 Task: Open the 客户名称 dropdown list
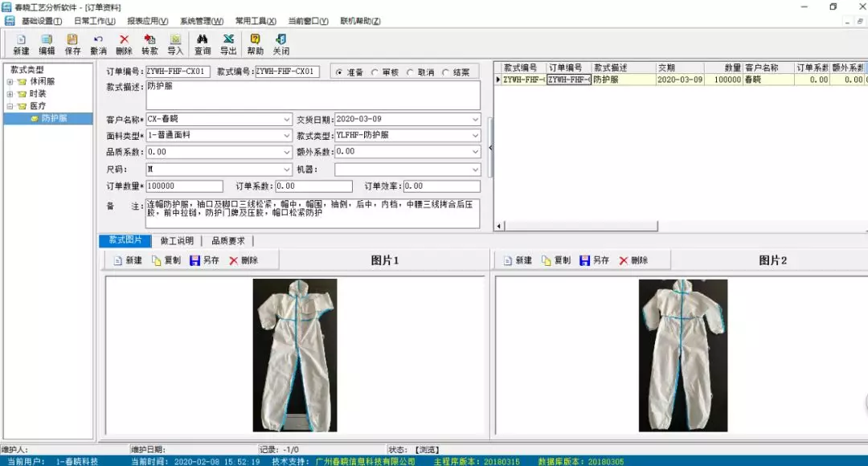point(287,120)
